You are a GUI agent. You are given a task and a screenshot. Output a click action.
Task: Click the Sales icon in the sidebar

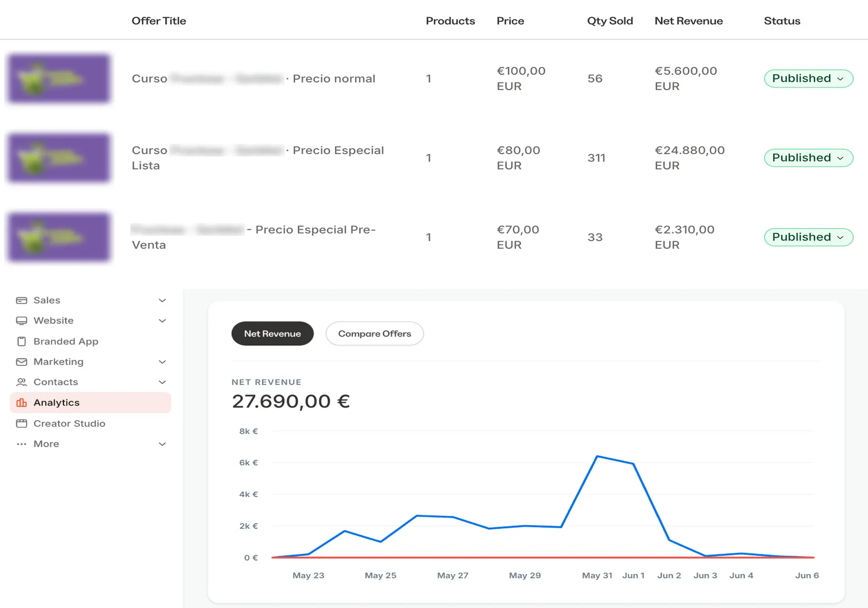tap(22, 300)
